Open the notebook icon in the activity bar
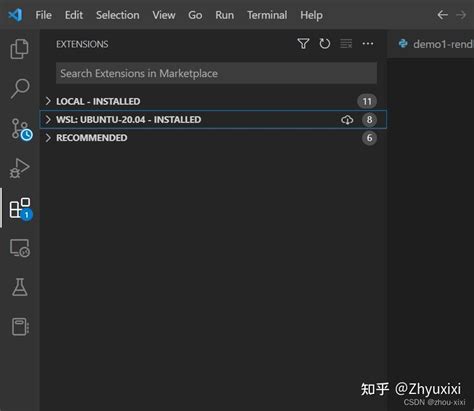 (20, 327)
